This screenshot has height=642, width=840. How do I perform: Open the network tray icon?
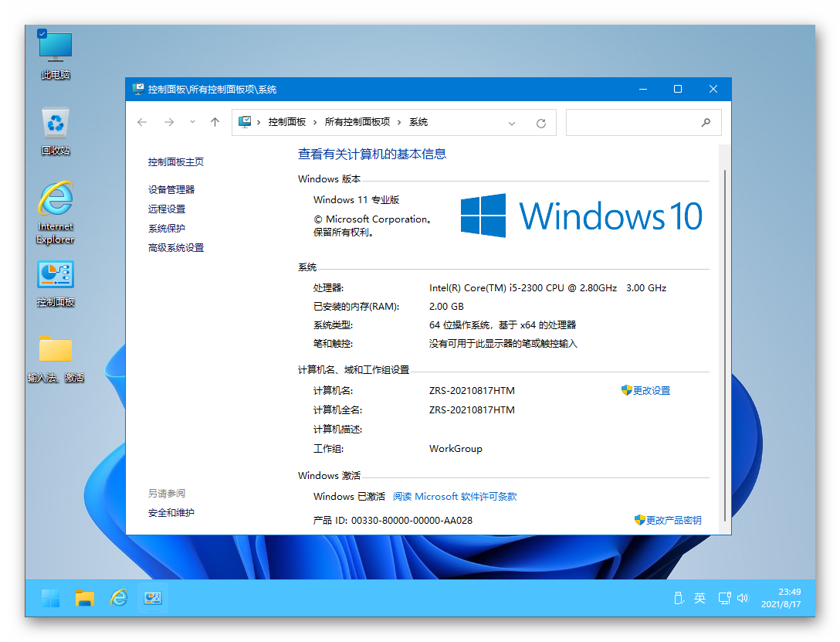(724, 598)
